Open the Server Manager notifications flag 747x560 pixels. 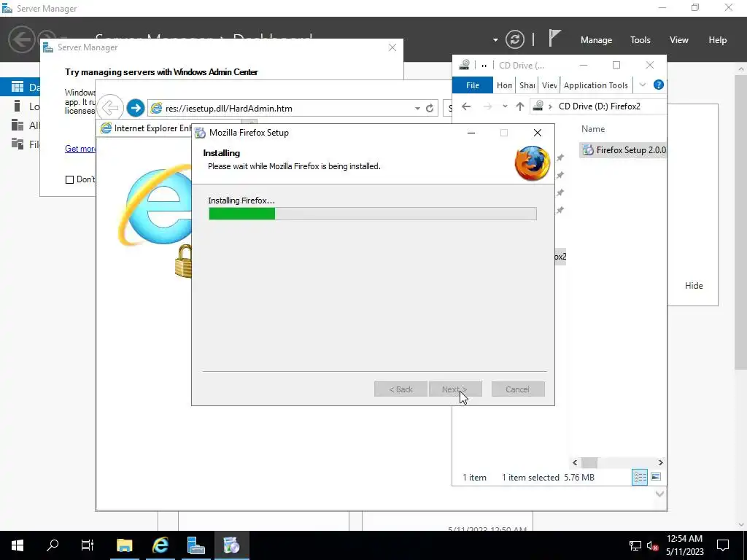(x=554, y=38)
